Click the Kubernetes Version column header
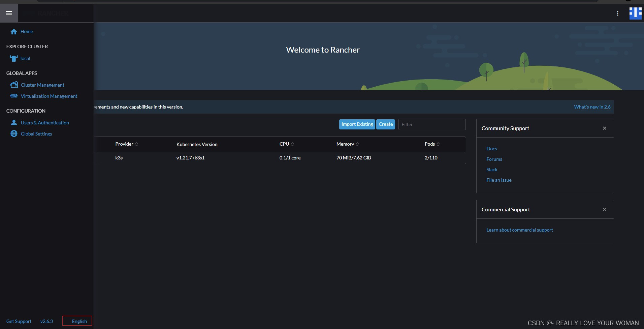 click(x=197, y=144)
